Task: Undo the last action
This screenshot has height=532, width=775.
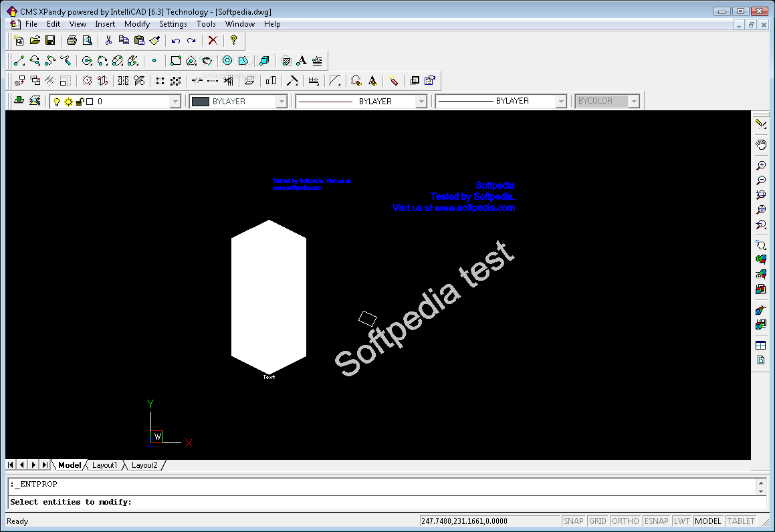Action: pos(175,41)
